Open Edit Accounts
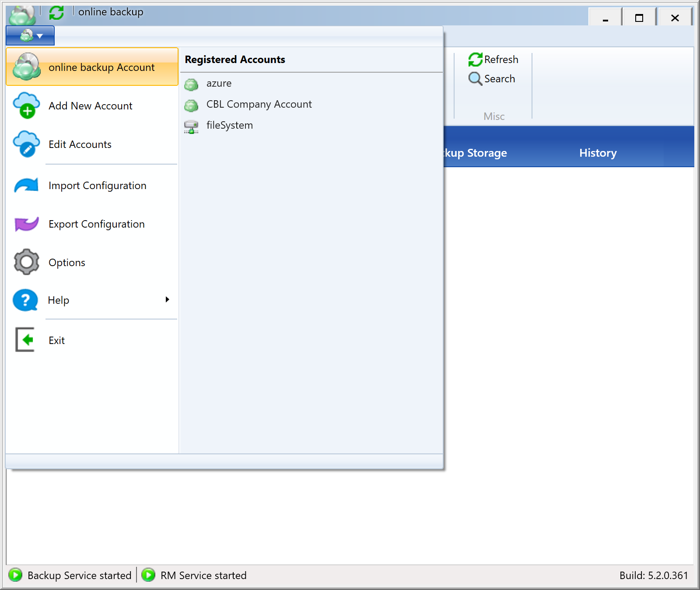Image resolution: width=700 pixels, height=590 pixels. click(x=92, y=144)
